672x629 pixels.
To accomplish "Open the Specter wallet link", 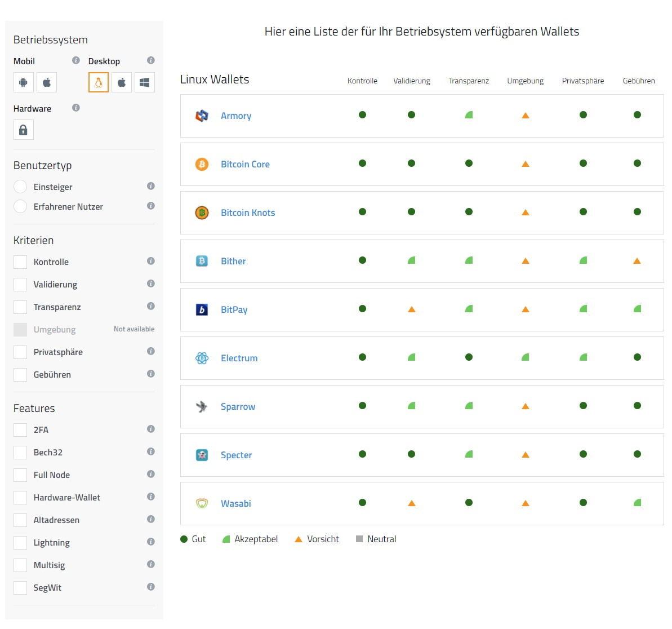I will [x=236, y=455].
